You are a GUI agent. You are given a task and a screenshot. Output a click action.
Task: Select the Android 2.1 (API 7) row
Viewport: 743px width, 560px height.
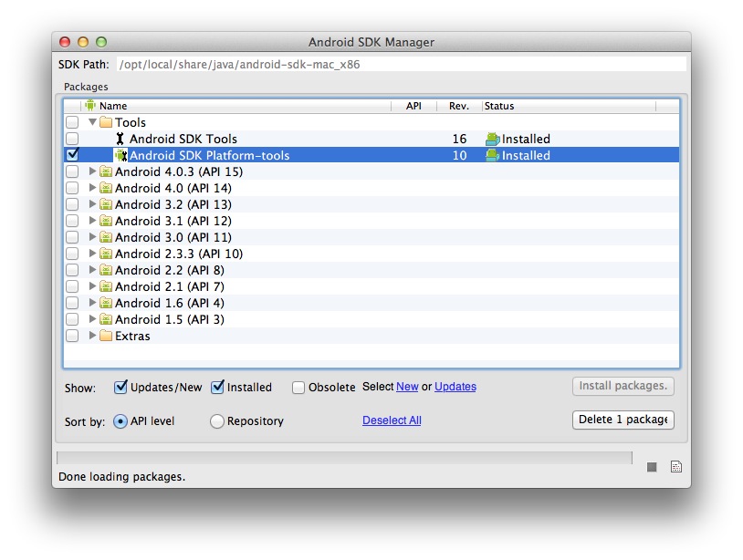(x=371, y=286)
